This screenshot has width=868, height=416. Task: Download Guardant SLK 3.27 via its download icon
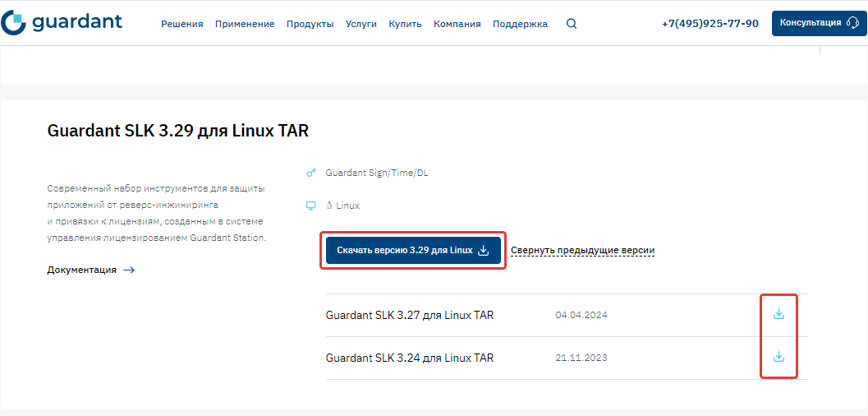(778, 314)
